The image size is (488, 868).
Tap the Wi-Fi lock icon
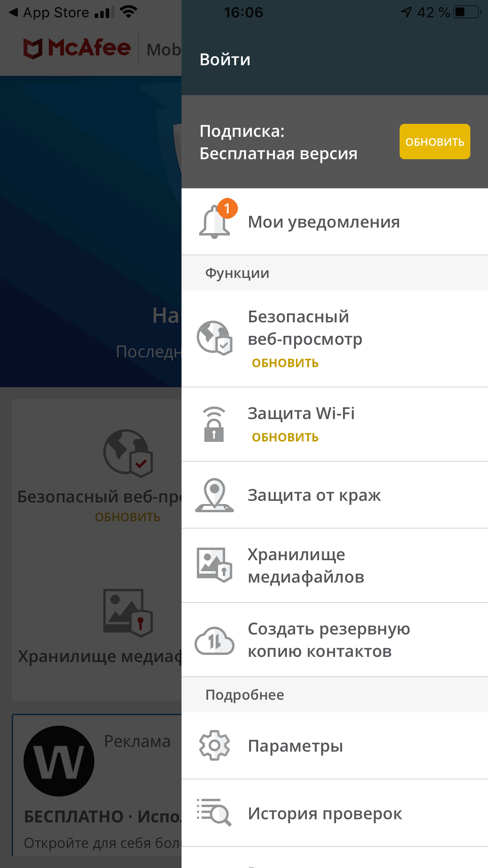click(214, 424)
